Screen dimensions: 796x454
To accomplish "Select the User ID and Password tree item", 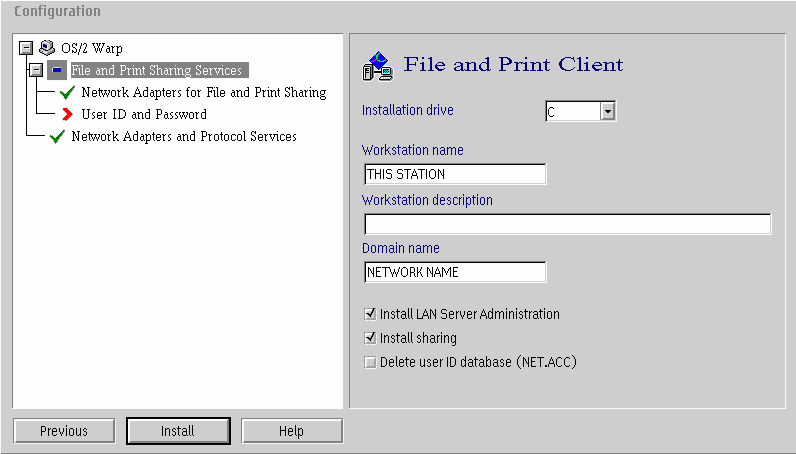I will point(144,114).
